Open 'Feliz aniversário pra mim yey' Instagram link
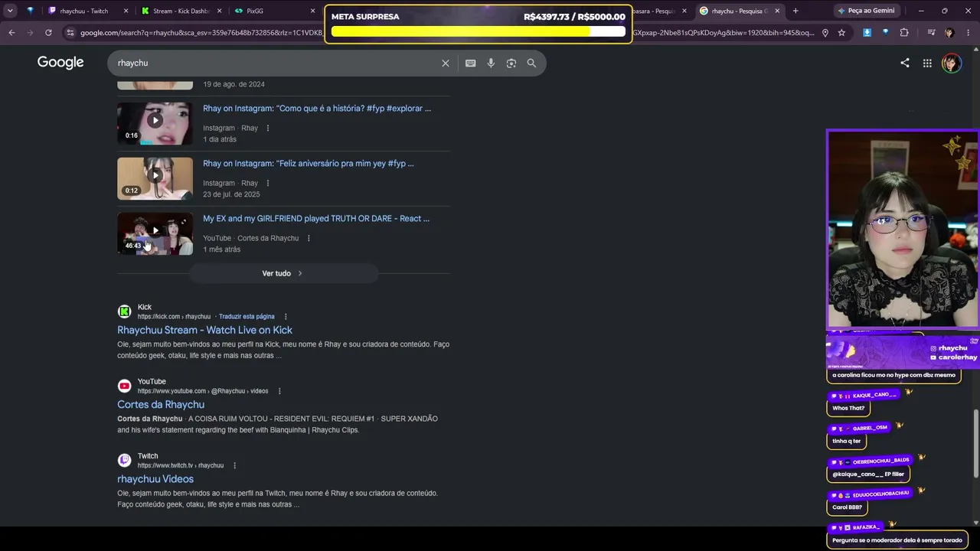This screenshot has height=551, width=980. pos(309,164)
